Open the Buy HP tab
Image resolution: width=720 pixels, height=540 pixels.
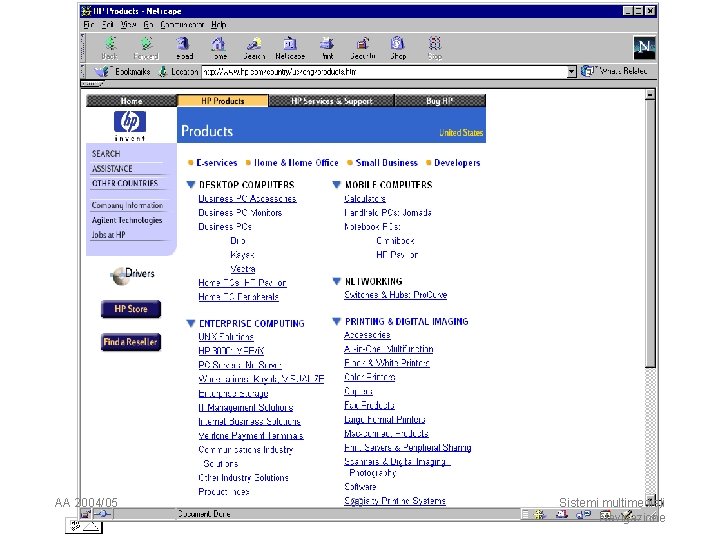tap(440, 101)
